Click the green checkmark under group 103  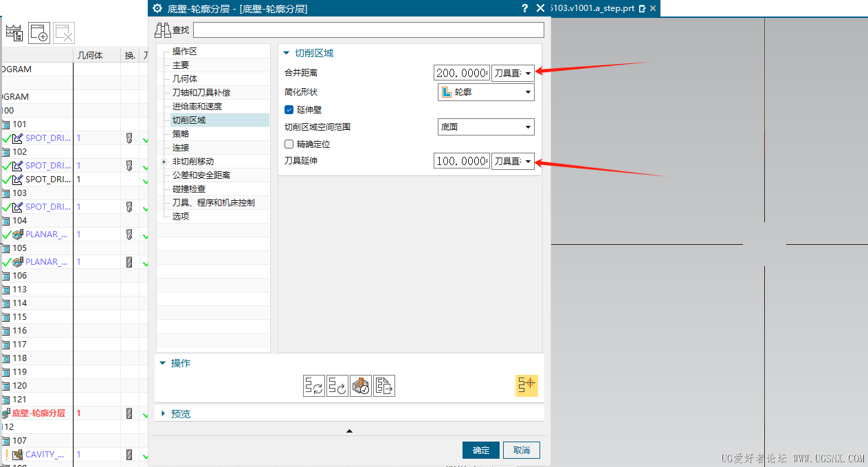point(6,207)
